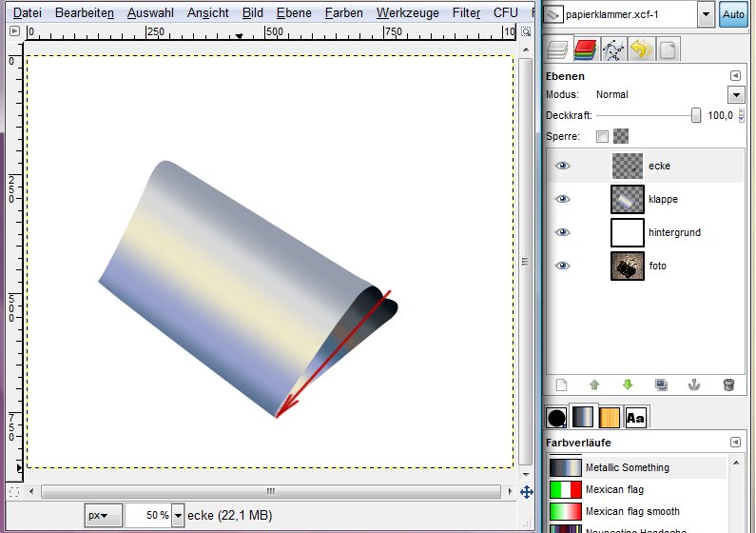Screen dimensions: 756x533
Task: Open the Paths tab icon
Action: (612, 49)
